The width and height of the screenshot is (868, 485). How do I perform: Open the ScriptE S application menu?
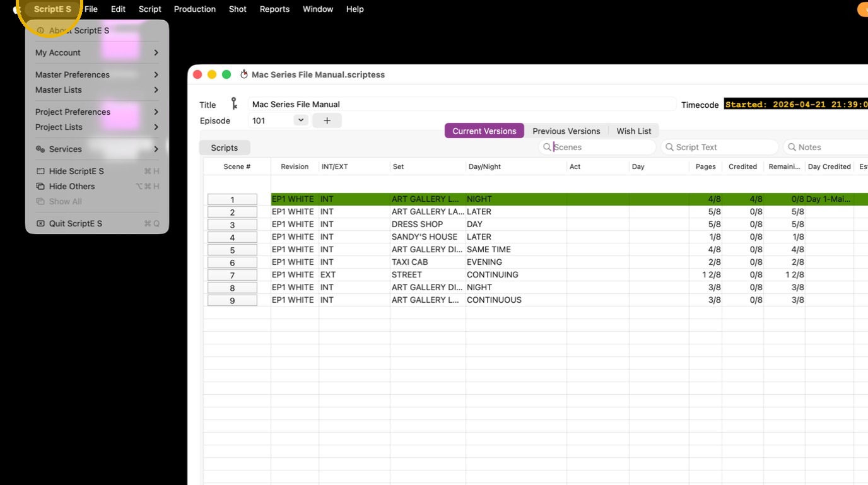coord(52,9)
